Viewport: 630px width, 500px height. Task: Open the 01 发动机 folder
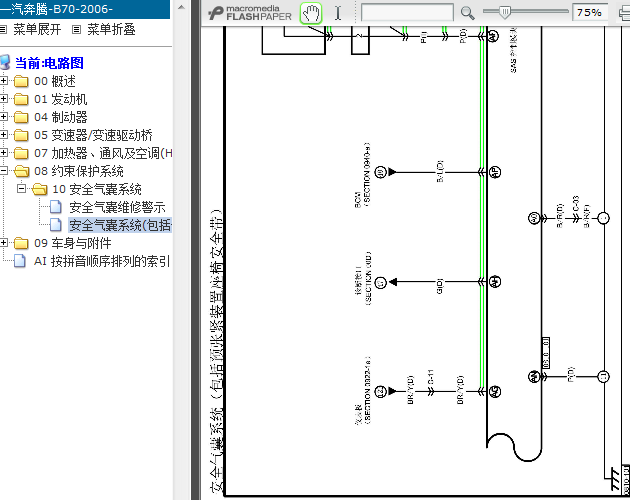[61, 99]
